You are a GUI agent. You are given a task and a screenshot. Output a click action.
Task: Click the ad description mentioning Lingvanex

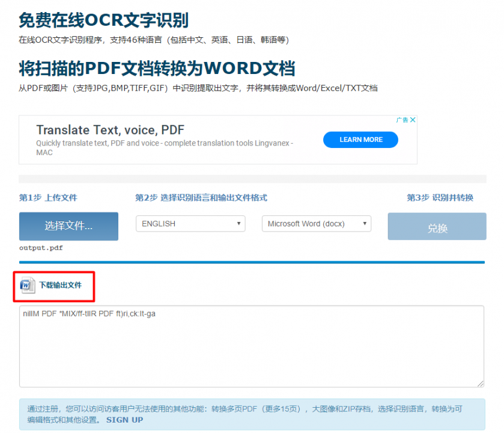click(x=165, y=148)
